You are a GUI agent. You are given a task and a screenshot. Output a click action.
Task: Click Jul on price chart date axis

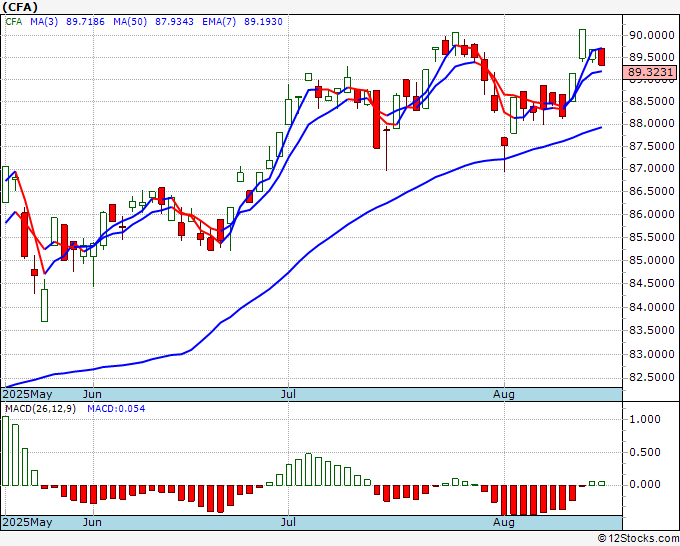click(288, 394)
